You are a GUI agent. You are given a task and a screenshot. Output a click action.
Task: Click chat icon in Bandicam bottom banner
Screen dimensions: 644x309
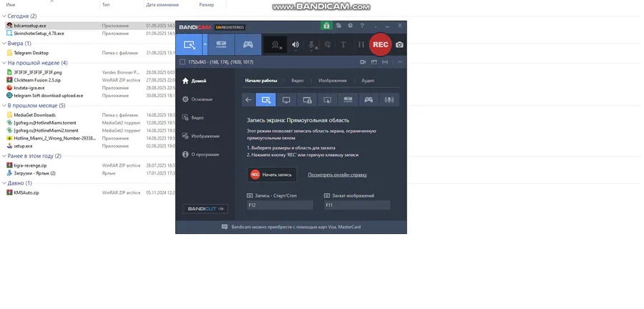click(224, 227)
